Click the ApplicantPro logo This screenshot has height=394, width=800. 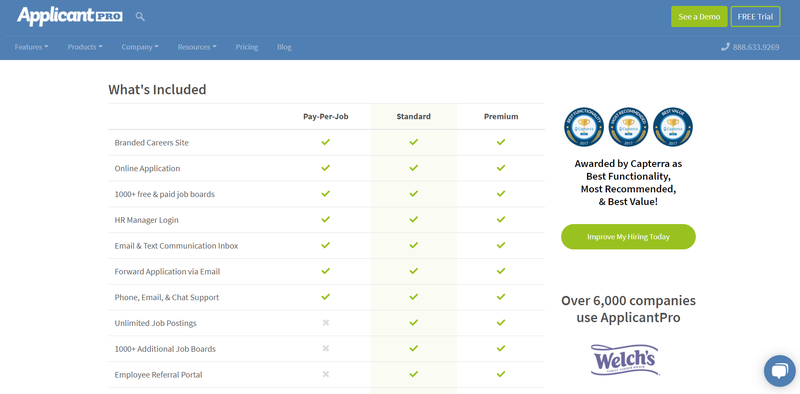pos(70,16)
